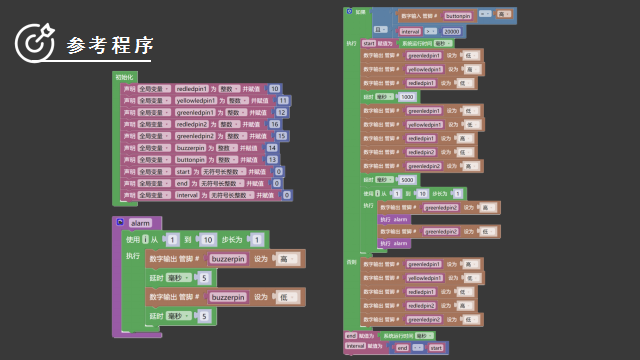The height and width of the screenshot is (360, 640).
Task: Open 高 level dropdown on alarm buzzerpin block
Action: click(x=288, y=259)
